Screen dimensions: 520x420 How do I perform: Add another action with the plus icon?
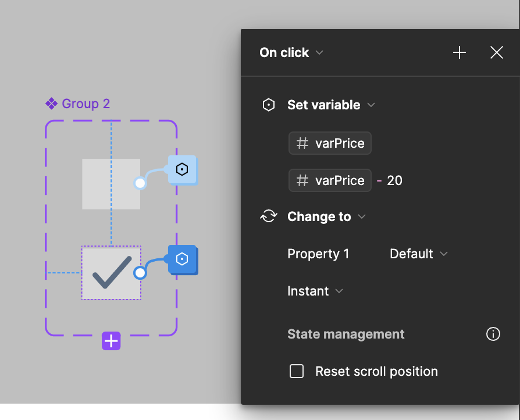pos(460,52)
